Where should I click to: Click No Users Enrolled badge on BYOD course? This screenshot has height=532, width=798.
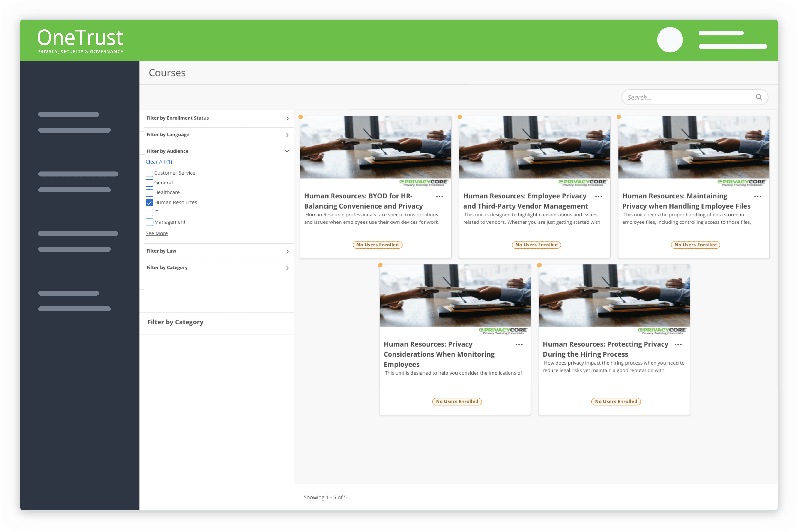(377, 245)
